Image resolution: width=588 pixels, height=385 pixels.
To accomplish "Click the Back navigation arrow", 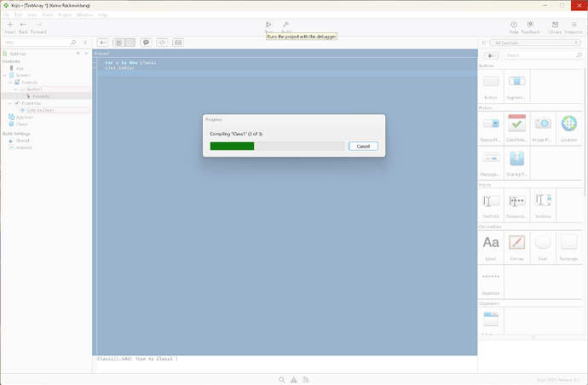I will click(x=23, y=25).
